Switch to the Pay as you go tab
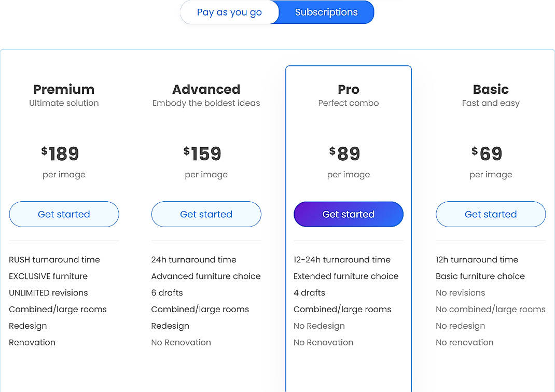The image size is (555, 392). pyautogui.click(x=229, y=12)
